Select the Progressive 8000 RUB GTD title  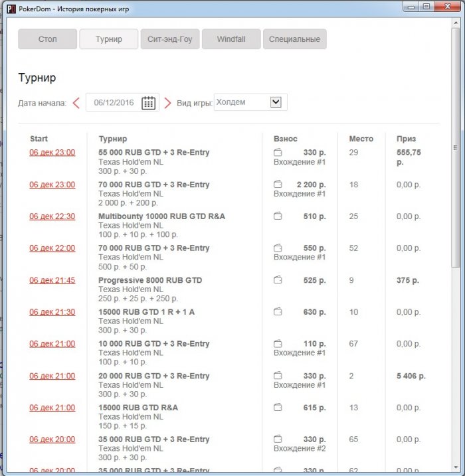(x=150, y=280)
